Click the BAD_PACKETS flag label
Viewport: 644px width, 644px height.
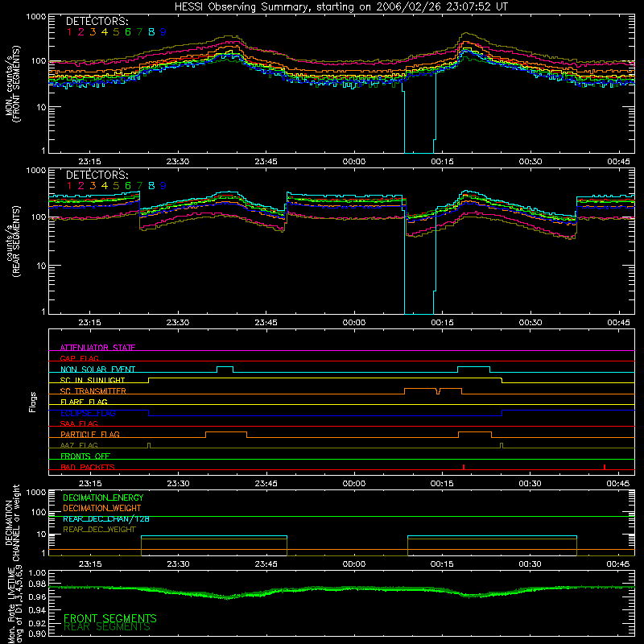coord(88,467)
